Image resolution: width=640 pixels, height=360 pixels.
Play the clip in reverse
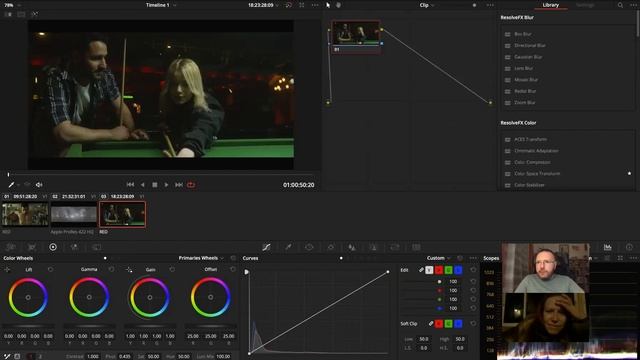coord(142,185)
